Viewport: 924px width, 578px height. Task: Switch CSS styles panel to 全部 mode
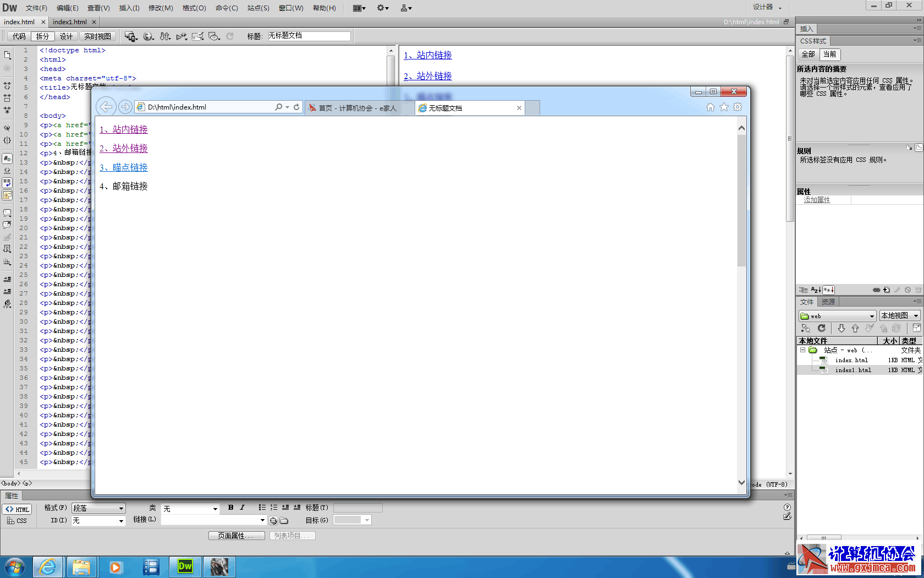point(809,54)
